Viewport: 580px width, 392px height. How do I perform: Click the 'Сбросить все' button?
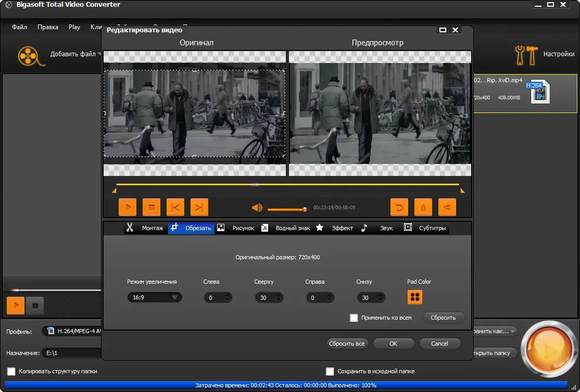347,344
